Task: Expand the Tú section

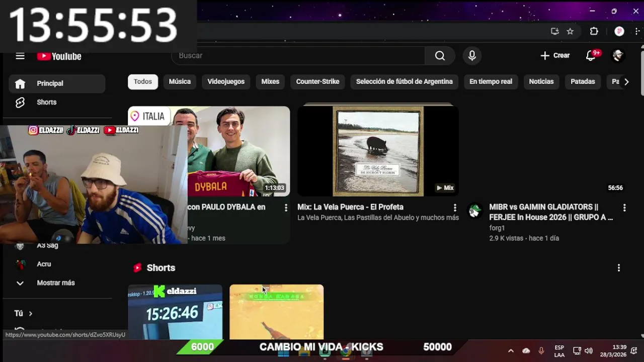Action: coord(24,313)
